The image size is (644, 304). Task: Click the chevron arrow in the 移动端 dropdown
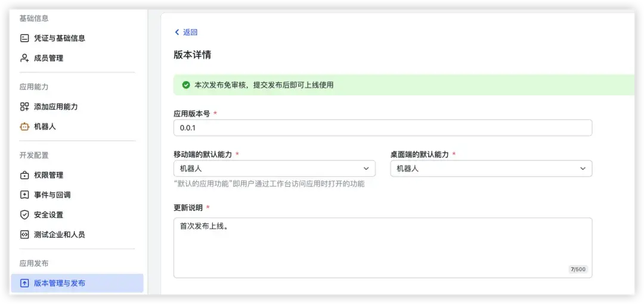pyautogui.click(x=366, y=169)
